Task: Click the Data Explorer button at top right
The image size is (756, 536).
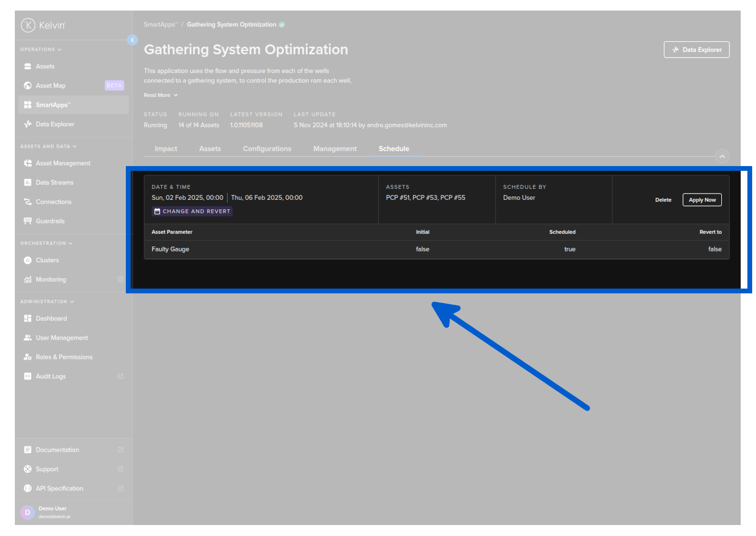Action: [x=696, y=50]
